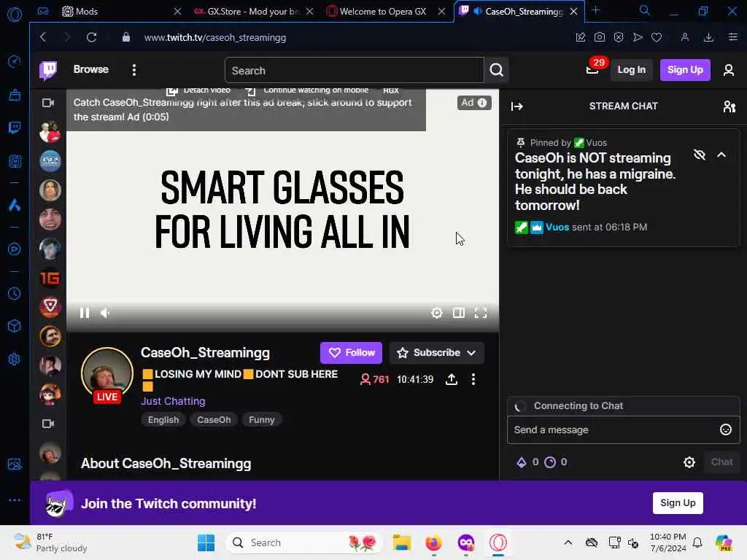Click the magnifier search button on Twitch

pyautogui.click(x=496, y=70)
